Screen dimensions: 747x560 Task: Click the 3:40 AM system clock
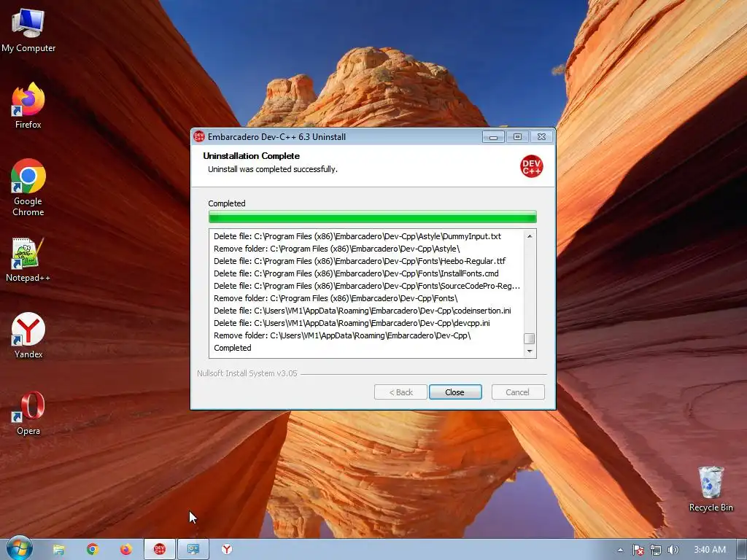tap(709, 550)
